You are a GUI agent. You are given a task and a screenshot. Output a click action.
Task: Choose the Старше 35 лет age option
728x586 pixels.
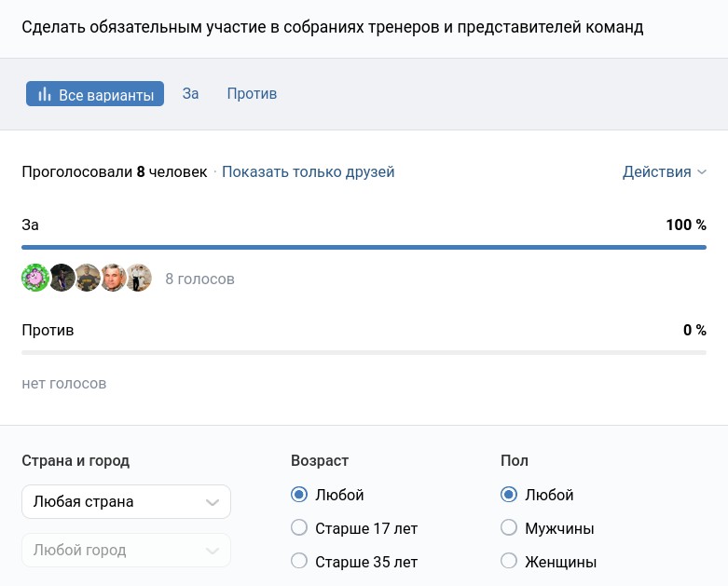(x=299, y=562)
